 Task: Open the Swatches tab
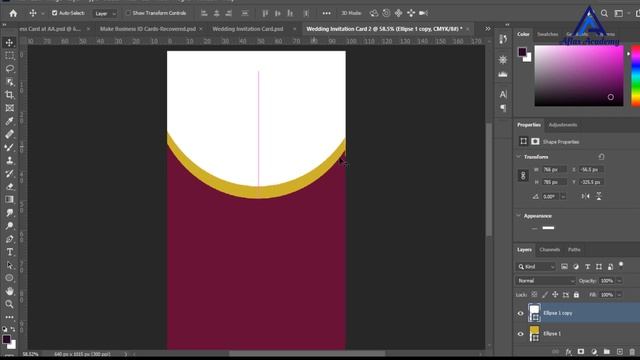point(547,34)
